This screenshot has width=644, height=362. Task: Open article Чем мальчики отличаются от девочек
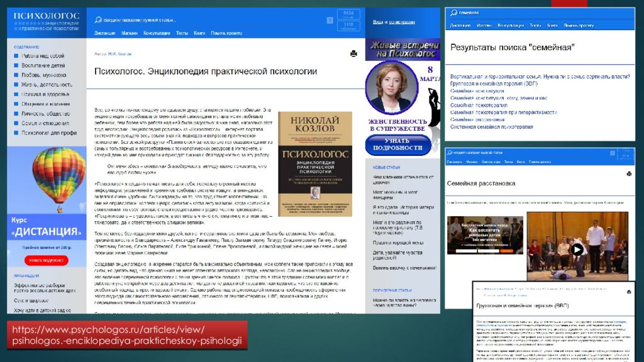pyautogui.click(x=403, y=179)
